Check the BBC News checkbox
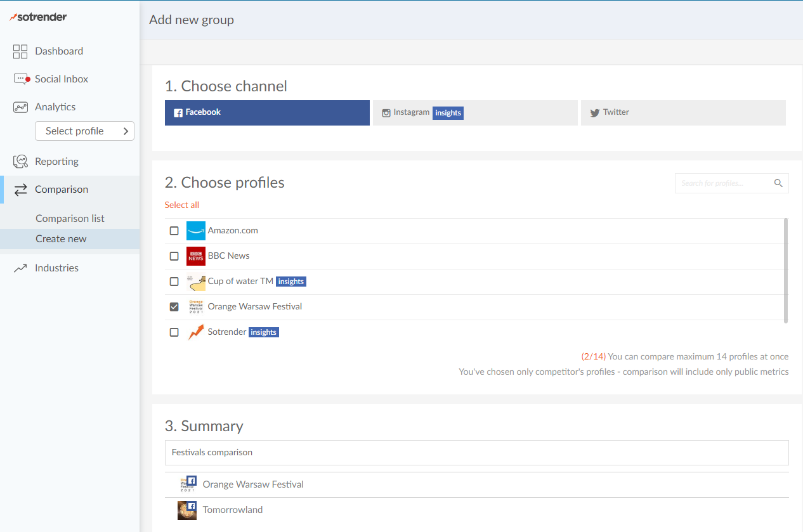 click(x=174, y=256)
